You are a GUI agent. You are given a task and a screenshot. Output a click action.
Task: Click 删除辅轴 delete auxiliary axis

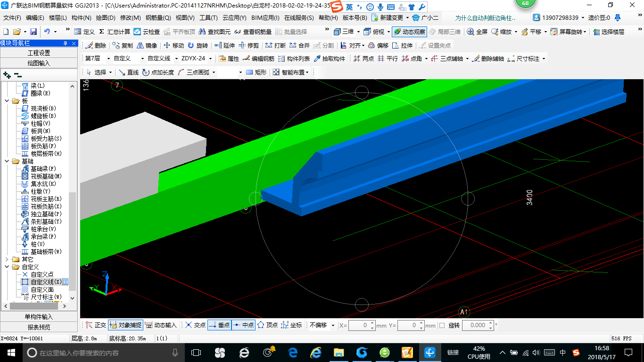tap(488, 58)
